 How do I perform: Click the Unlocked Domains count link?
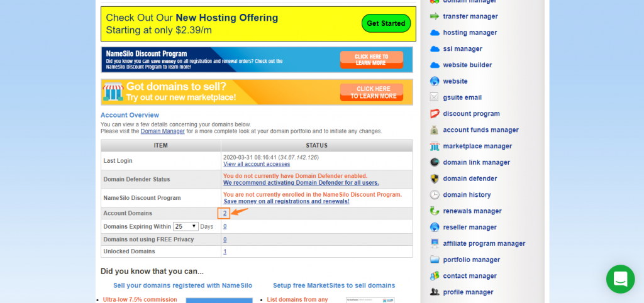pyautogui.click(x=225, y=251)
